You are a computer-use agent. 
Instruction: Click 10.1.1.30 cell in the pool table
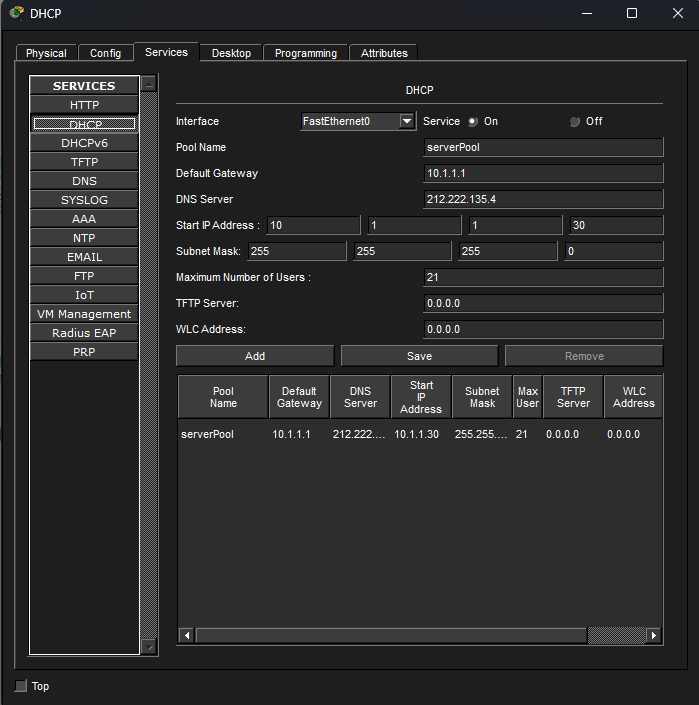click(x=417, y=434)
